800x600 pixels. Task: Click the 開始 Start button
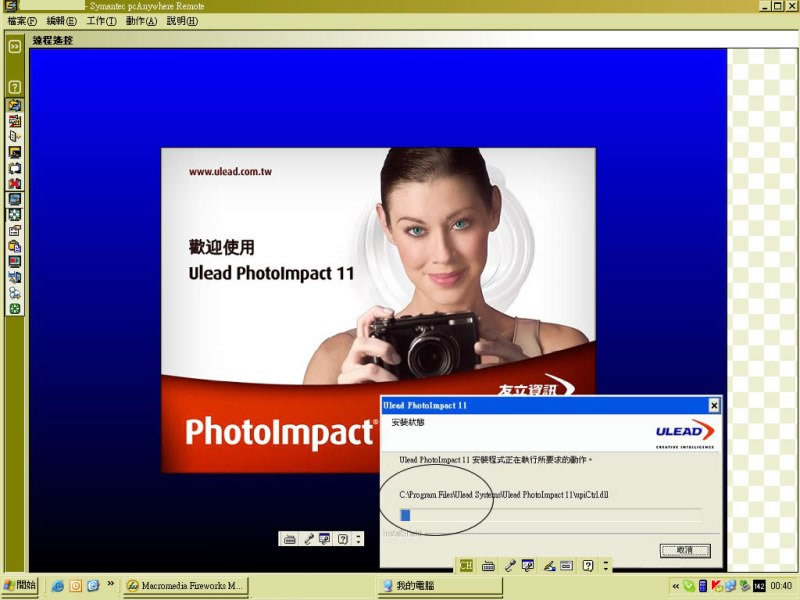pyautogui.click(x=20, y=585)
